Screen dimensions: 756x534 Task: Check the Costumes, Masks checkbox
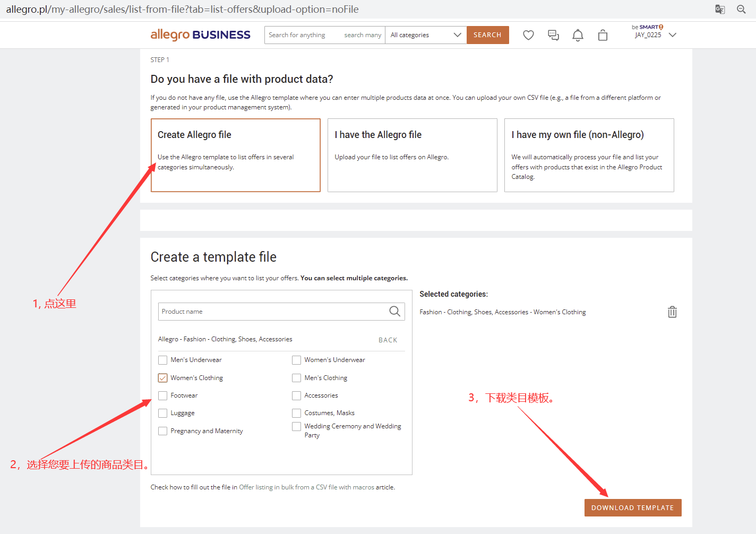coord(296,413)
